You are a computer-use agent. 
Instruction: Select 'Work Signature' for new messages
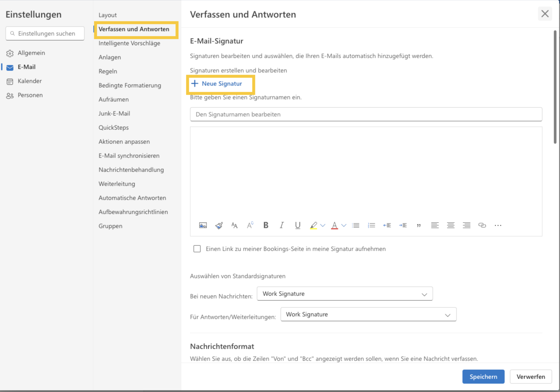point(345,294)
